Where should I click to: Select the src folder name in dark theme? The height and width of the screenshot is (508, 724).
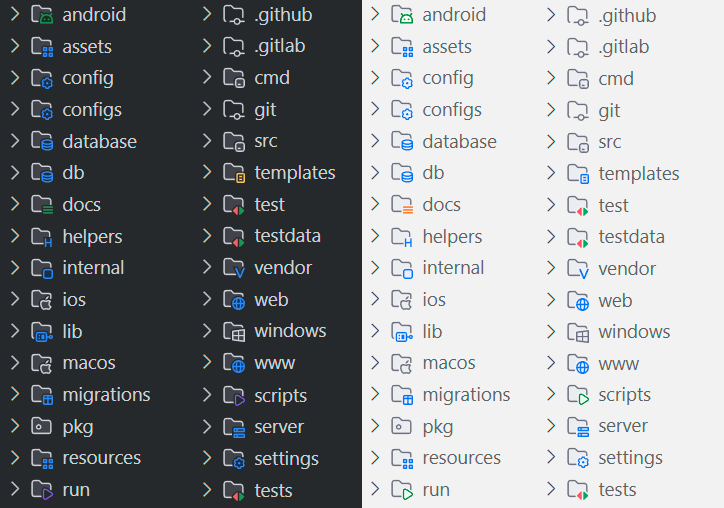click(265, 141)
